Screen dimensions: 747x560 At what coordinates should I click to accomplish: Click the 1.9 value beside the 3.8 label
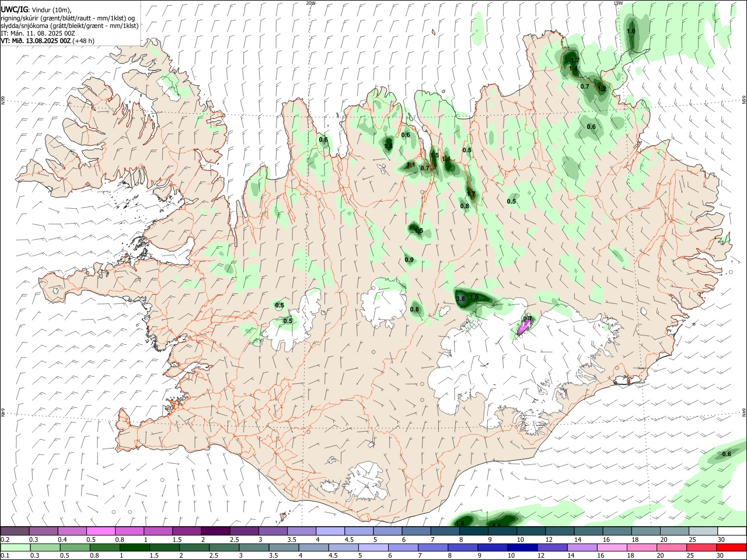[x=474, y=297]
